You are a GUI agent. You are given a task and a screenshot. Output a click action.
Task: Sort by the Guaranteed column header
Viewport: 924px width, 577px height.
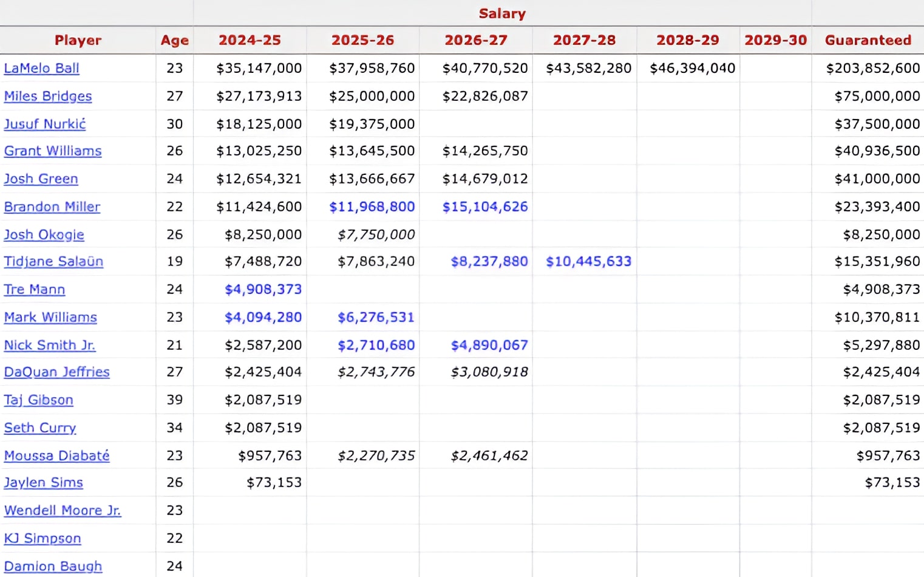868,40
